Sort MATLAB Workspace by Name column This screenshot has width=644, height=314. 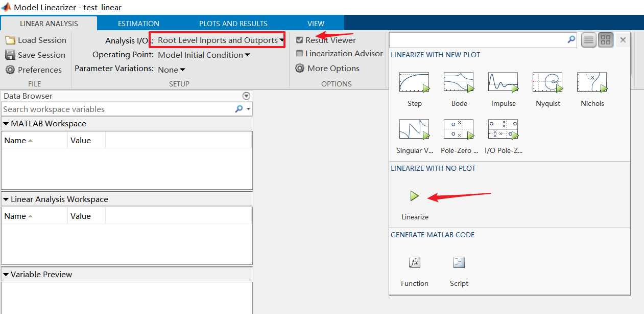(34, 141)
